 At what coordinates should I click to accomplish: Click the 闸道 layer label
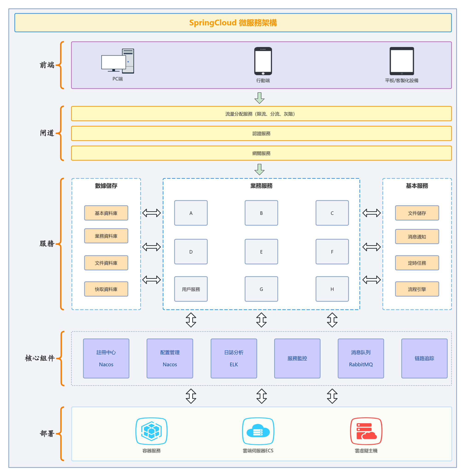click(47, 133)
